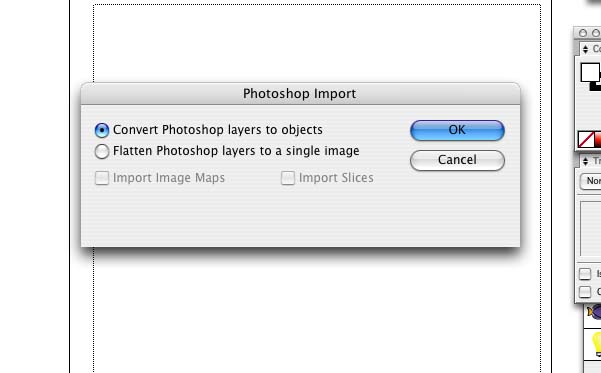Click the first round panel window button
This screenshot has height=373, width=601.
pyautogui.click(x=583, y=33)
